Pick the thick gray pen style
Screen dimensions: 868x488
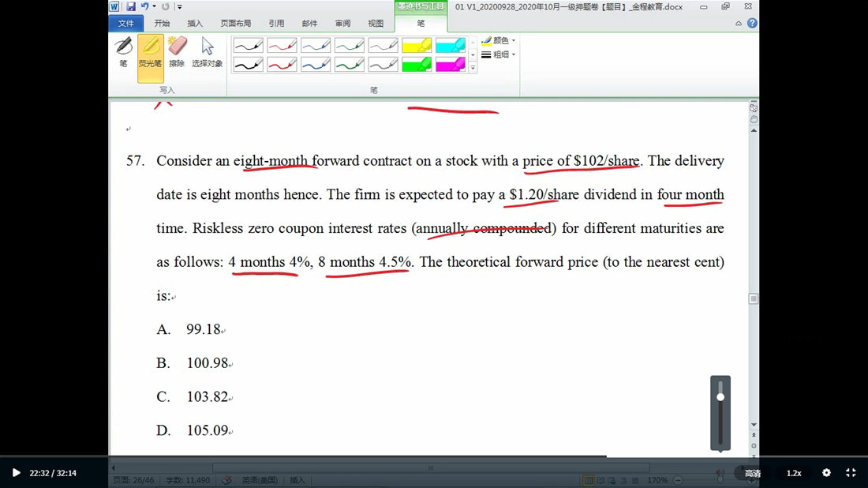click(383, 65)
